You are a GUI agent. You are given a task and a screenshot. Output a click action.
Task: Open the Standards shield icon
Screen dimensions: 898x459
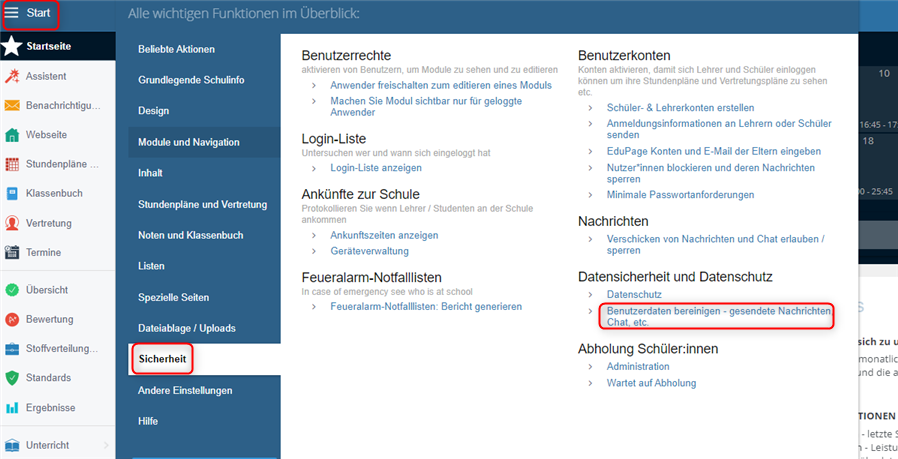pos(12,378)
